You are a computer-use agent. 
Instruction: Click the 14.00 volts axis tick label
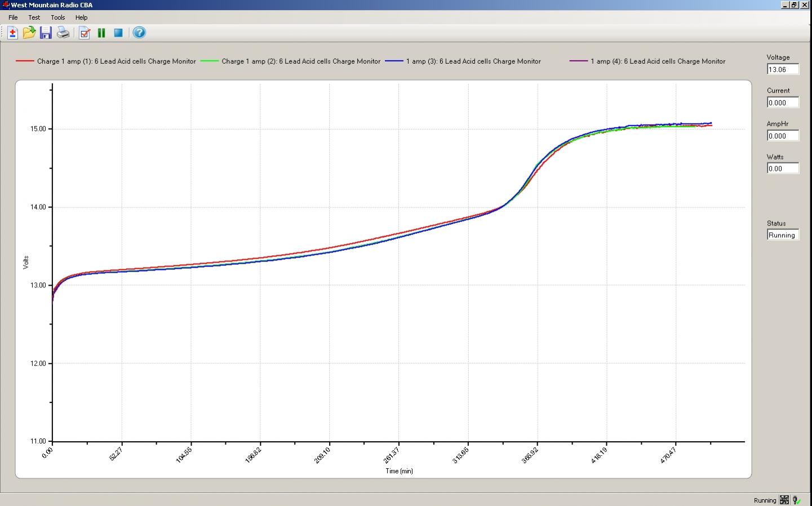38,207
